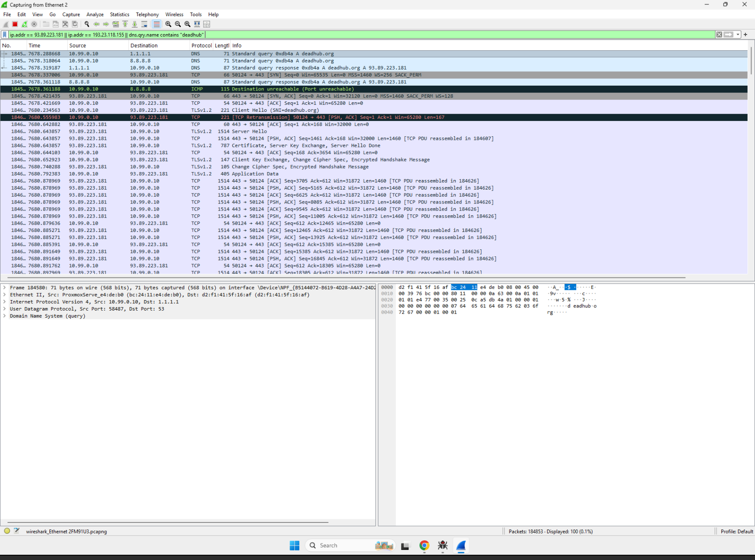
Task: Zoom in the main window text
Action: (x=168, y=24)
